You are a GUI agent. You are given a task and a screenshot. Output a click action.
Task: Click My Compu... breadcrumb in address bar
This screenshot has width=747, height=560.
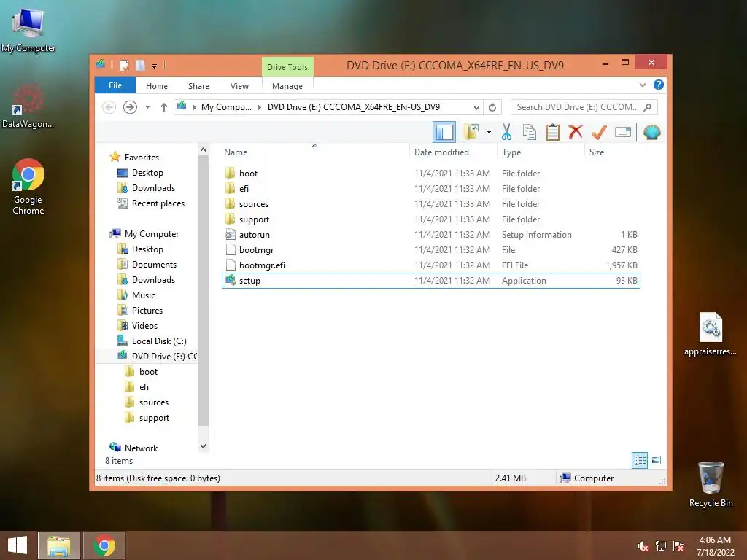pos(226,107)
